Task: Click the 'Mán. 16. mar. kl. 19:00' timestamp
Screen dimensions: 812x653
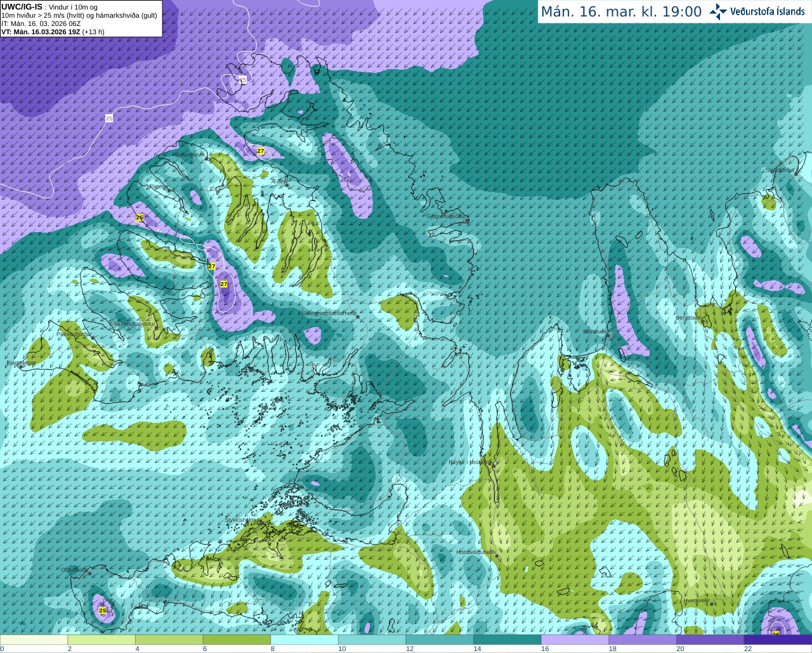Action: (x=621, y=11)
